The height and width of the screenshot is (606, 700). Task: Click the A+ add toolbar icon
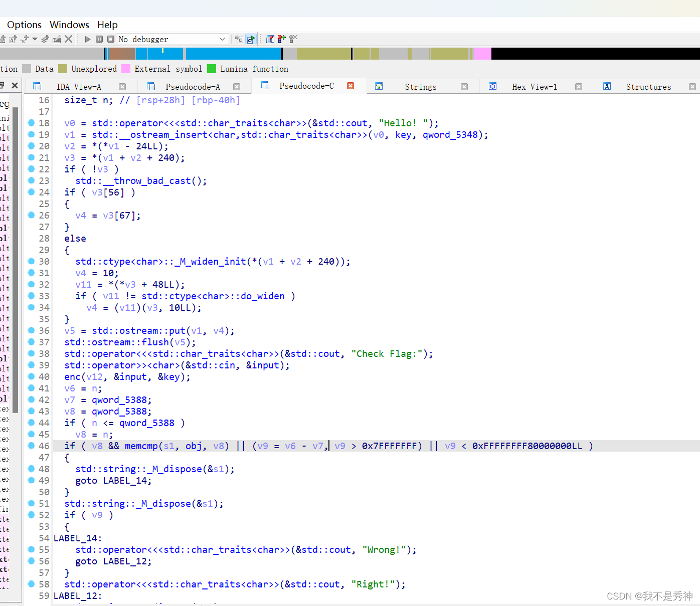coord(13,39)
